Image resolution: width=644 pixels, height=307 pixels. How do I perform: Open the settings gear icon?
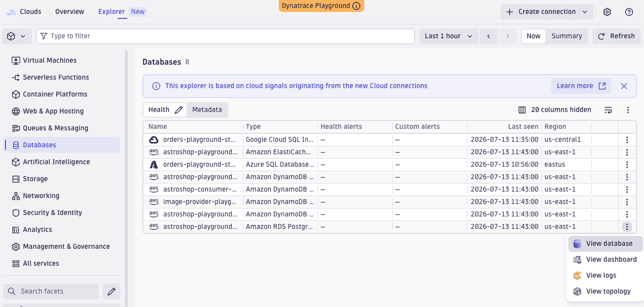[607, 12]
